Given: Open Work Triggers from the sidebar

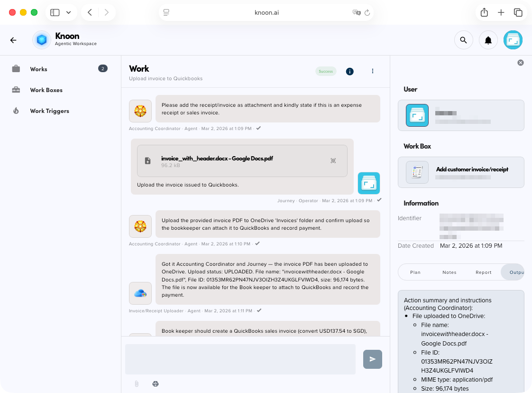Looking at the screenshot, I should point(48,111).
